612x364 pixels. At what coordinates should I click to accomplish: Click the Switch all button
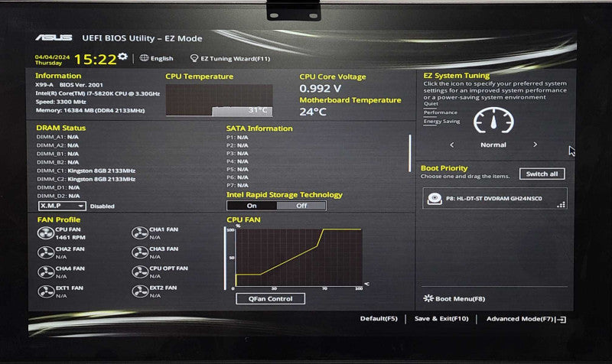pyautogui.click(x=542, y=174)
